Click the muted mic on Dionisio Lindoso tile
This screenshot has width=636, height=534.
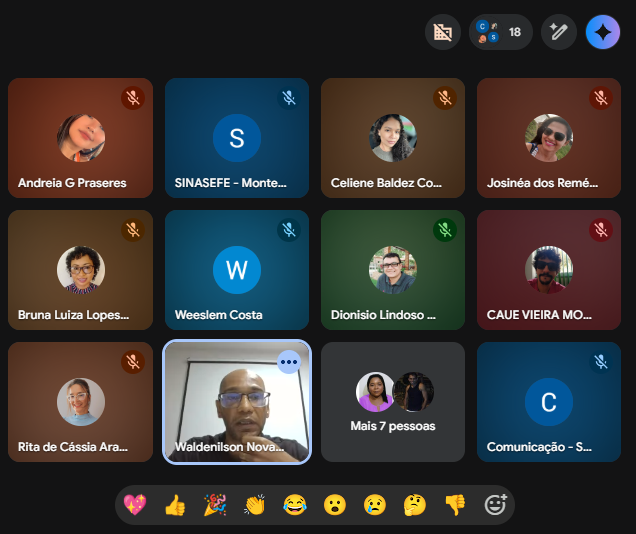coord(445,230)
